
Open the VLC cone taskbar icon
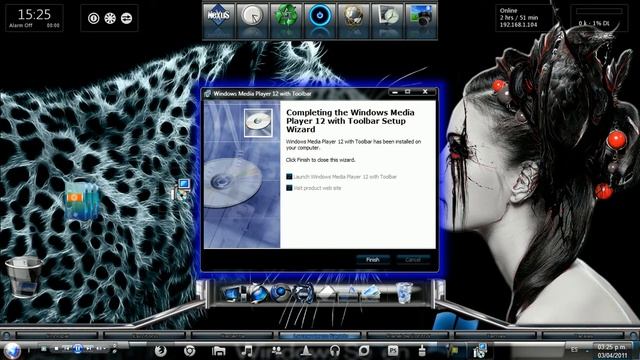point(306,351)
